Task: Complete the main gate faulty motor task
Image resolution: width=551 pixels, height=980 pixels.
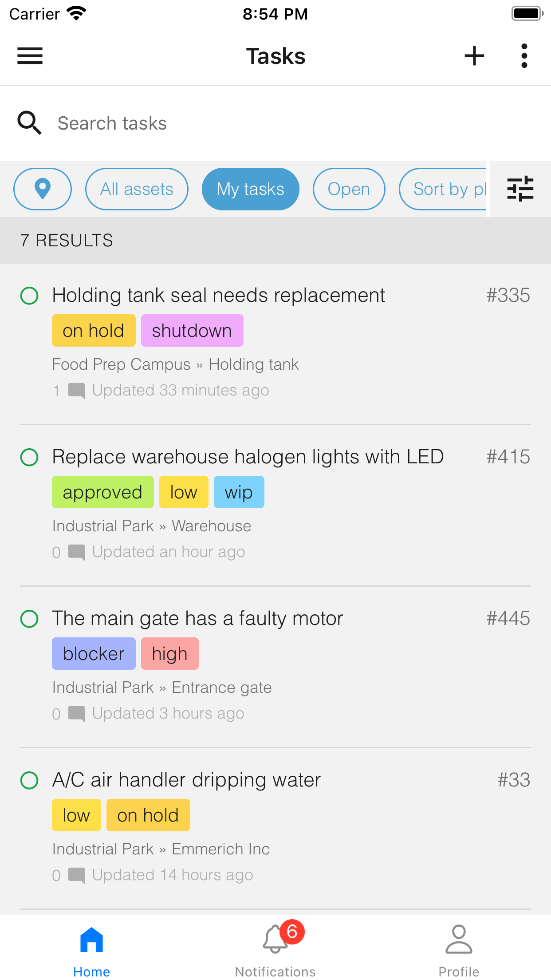Action: pyautogui.click(x=29, y=619)
